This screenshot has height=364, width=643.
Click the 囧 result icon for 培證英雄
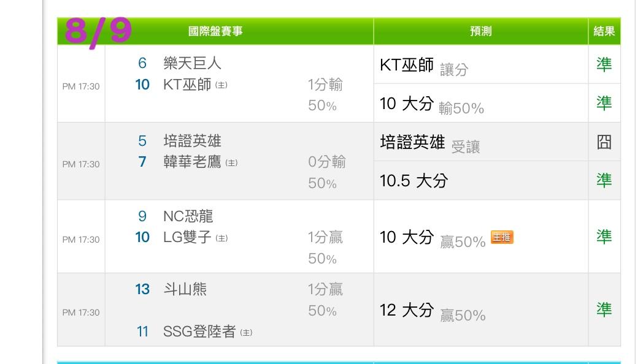(x=604, y=142)
